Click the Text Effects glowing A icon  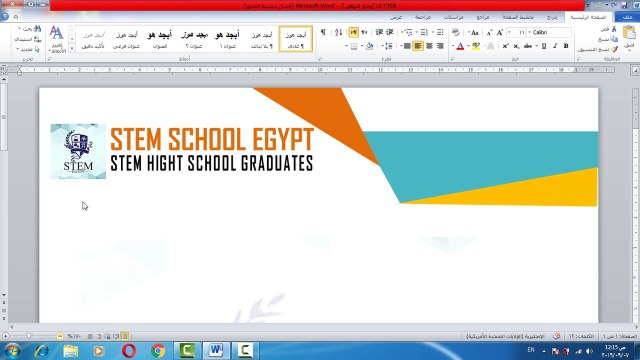point(491,46)
